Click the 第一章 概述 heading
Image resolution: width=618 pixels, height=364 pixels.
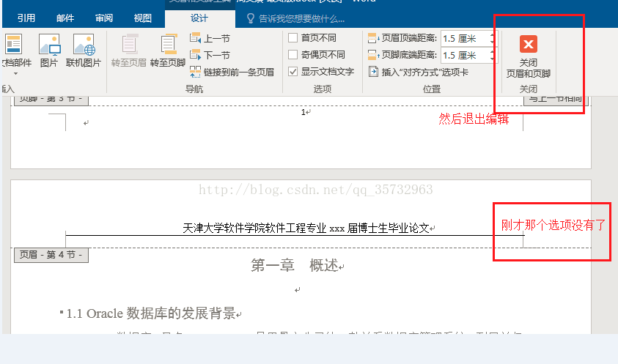(x=295, y=266)
